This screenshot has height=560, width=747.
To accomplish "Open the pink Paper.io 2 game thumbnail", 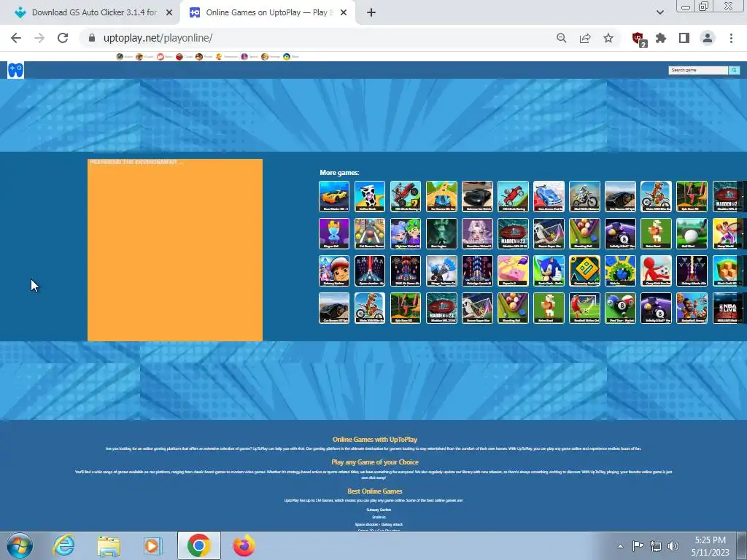I will (513, 271).
